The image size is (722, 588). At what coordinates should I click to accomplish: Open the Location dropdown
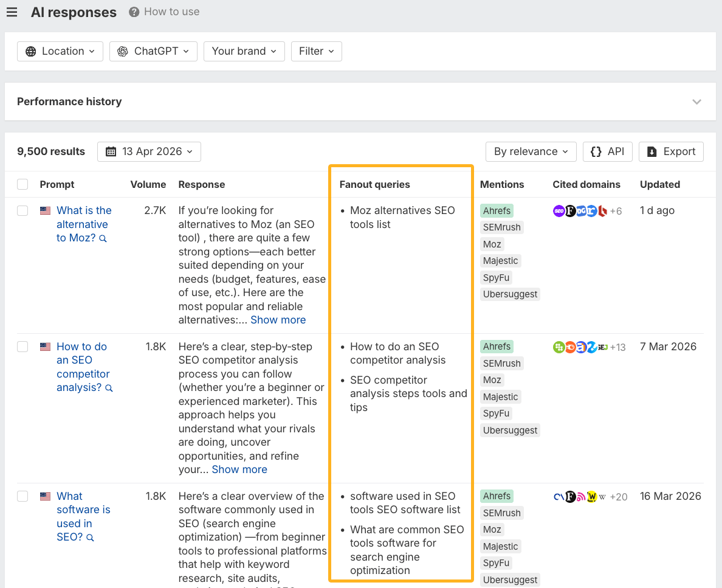[x=60, y=51]
